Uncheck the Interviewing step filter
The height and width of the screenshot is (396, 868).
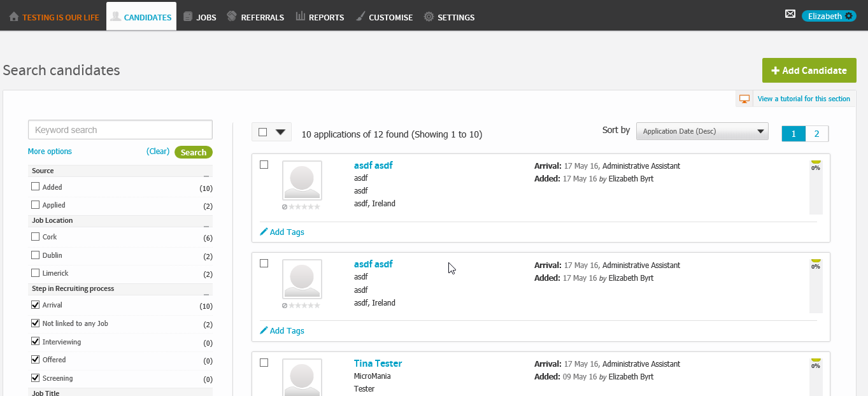[x=36, y=342]
